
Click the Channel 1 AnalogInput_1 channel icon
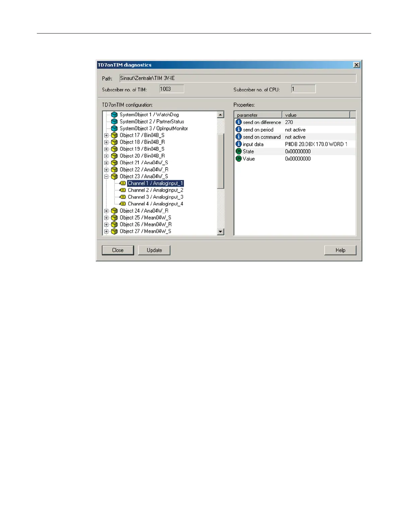[x=123, y=183]
